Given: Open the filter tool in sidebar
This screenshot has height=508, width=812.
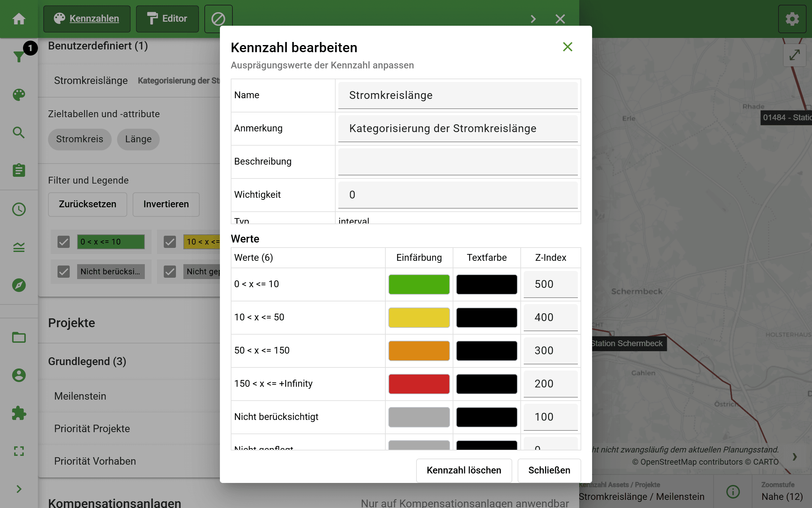Looking at the screenshot, I should (19, 57).
